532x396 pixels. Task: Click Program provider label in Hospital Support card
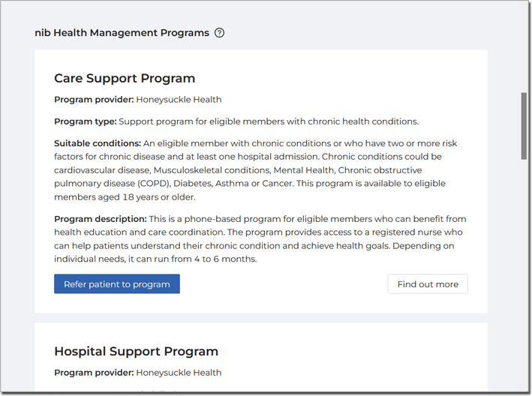click(x=95, y=373)
